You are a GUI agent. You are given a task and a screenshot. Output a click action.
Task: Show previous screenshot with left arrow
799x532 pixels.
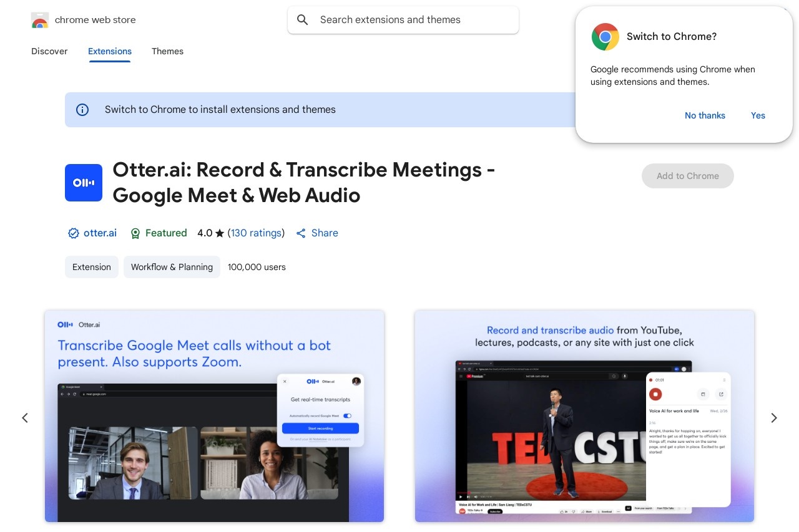point(25,418)
